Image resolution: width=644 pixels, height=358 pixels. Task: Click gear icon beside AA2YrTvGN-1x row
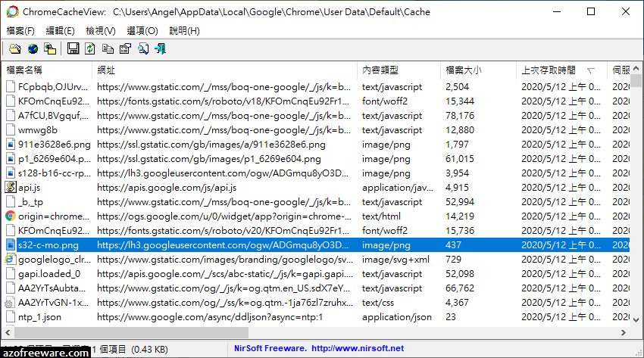tap(8, 303)
